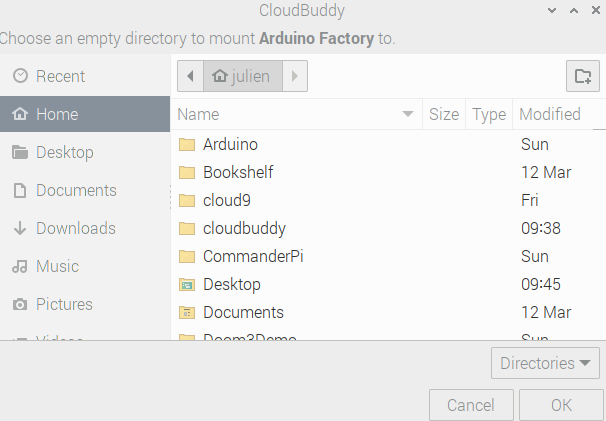The height and width of the screenshot is (421, 606).
Task: Sort by the Modified column header
Action: [549, 114]
